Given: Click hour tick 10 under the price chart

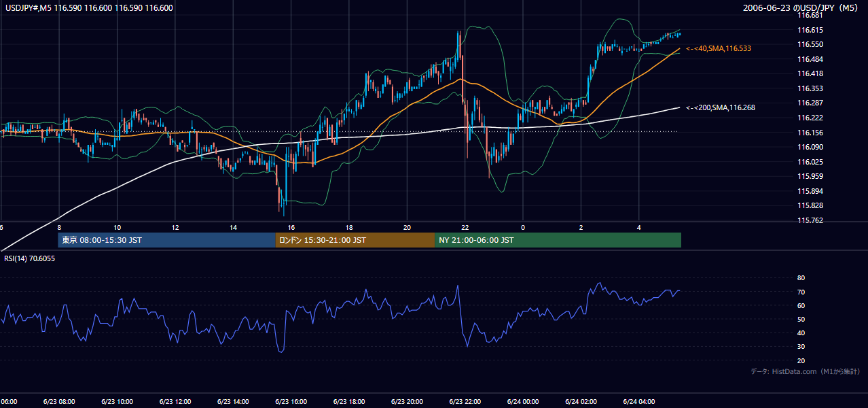Looking at the screenshot, I should (x=117, y=227).
